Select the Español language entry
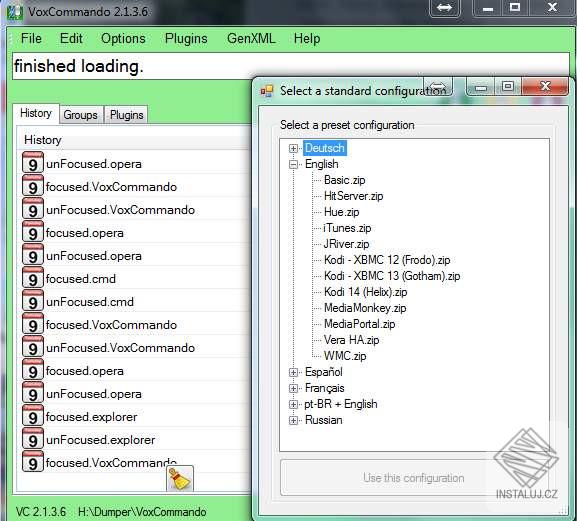The image size is (577, 521). [x=324, y=372]
